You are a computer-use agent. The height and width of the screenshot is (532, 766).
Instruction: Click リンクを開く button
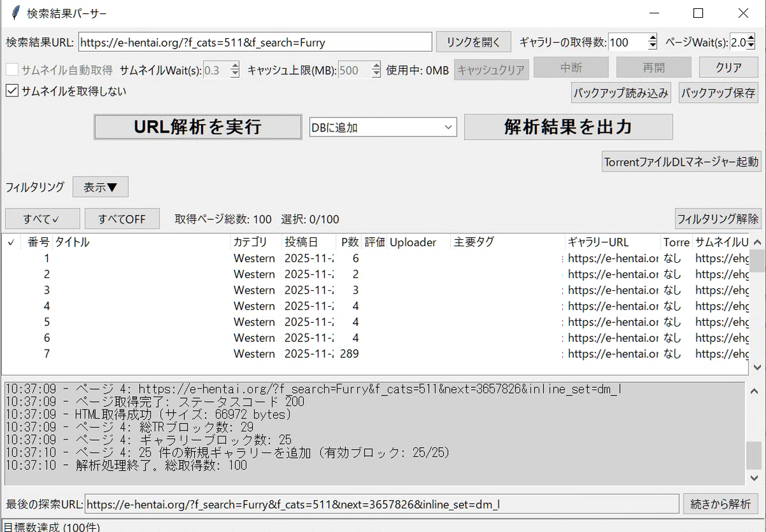click(x=474, y=42)
